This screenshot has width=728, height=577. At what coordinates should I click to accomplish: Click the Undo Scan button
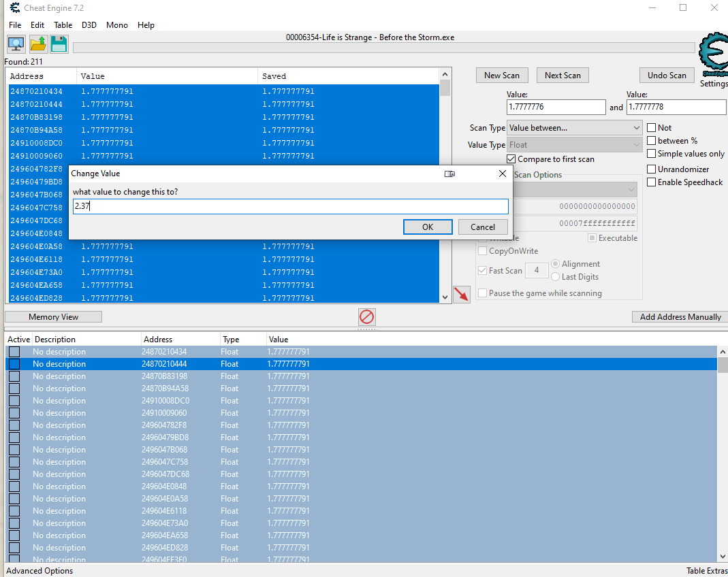(x=667, y=75)
